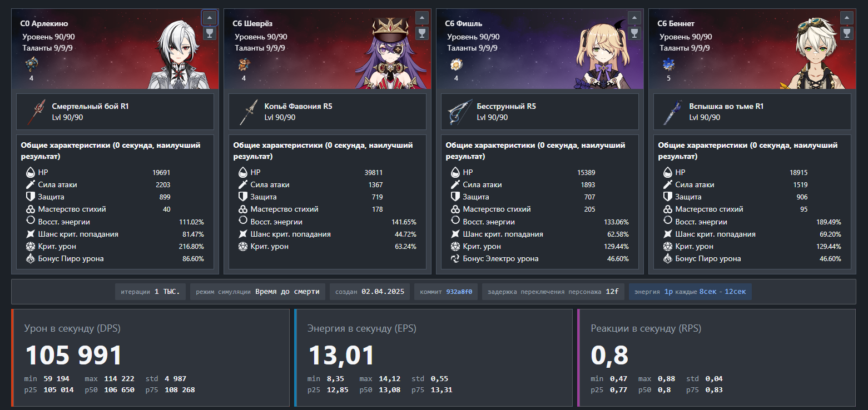Click Шеврёз's elemental mastery icon
The image size is (868, 410).
pos(243,209)
